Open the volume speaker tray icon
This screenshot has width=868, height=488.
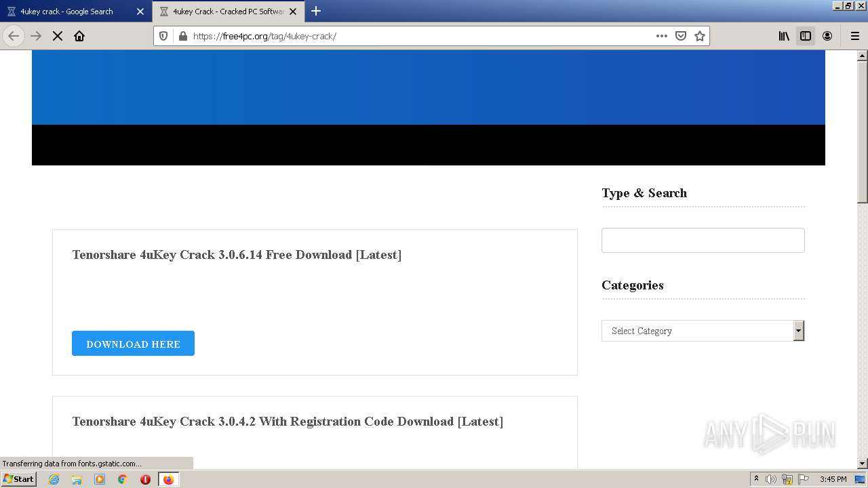pos(771,479)
